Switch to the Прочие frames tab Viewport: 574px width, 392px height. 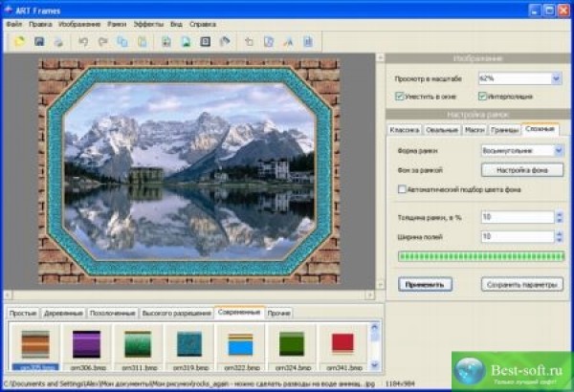pyautogui.click(x=279, y=313)
